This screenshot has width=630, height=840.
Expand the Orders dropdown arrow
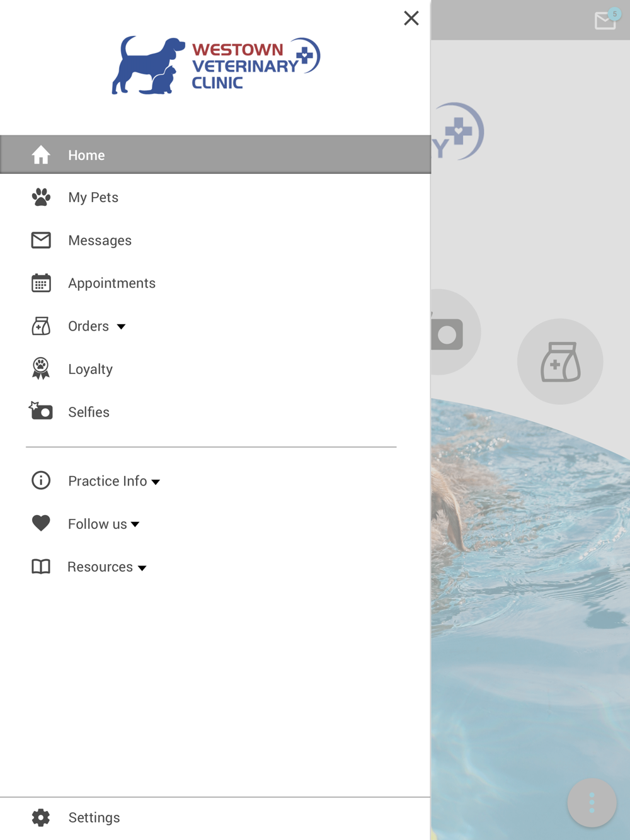coord(121,327)
